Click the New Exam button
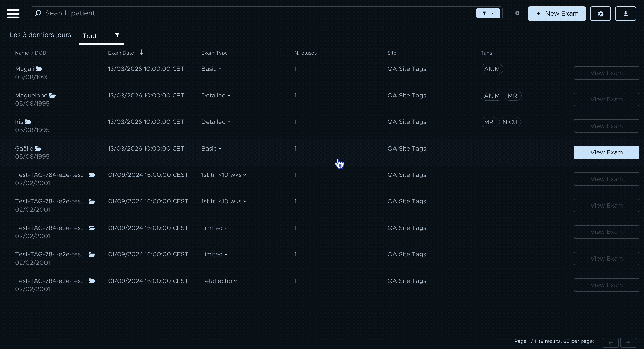 tap(556, 13)
